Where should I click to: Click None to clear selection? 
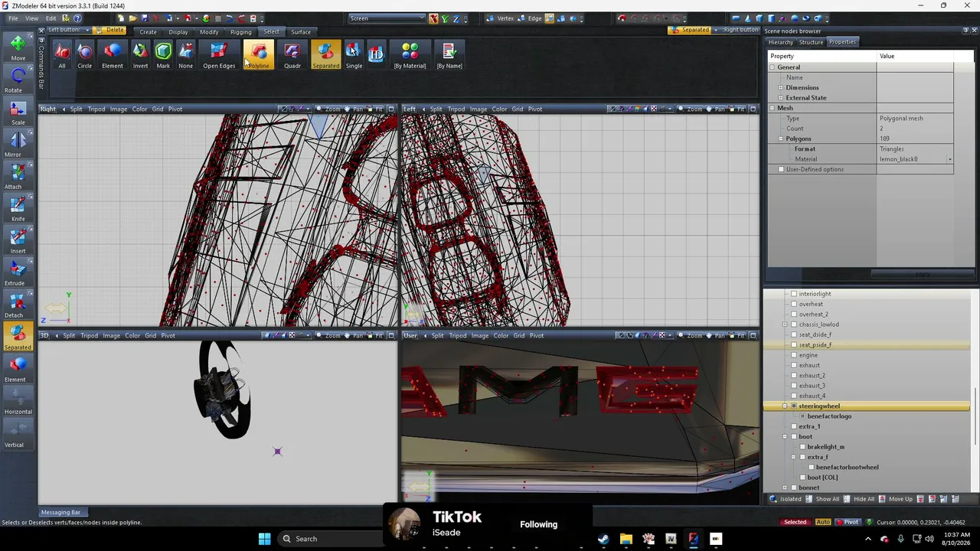point(186,55)
